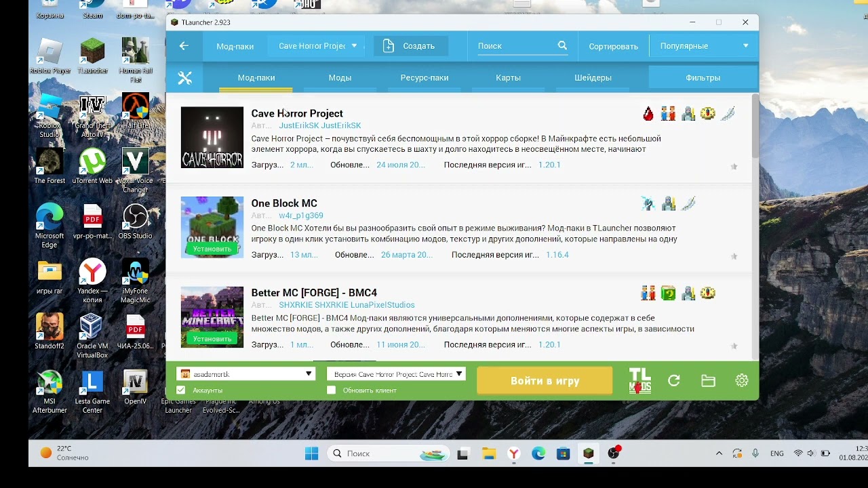Open the Популярные sort dropdown
This screenshot has width=868, height=488.
(704, 46)
